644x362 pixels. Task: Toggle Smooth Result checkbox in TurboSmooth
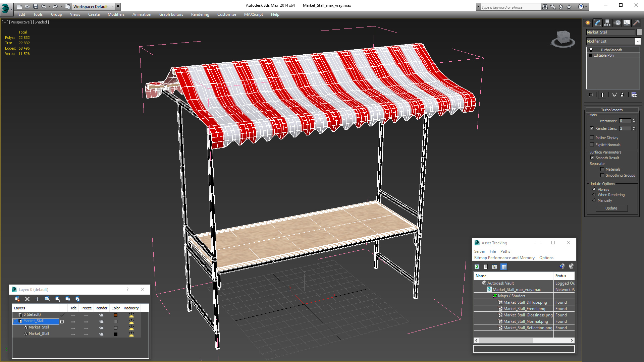[x=592, y=158]
